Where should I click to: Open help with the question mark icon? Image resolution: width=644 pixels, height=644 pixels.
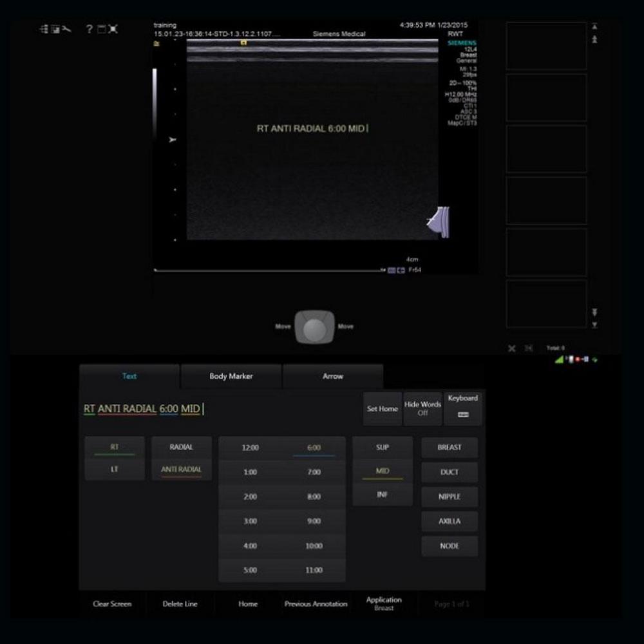pyautogui.click(x=90, y=29)
